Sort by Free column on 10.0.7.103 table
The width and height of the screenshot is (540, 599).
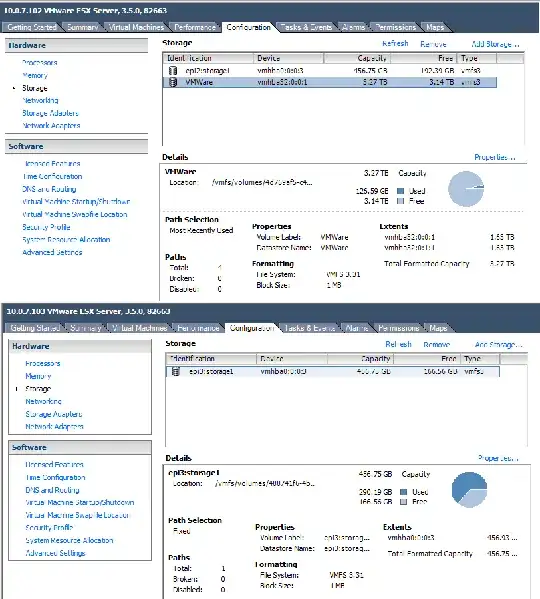(427, 359)
